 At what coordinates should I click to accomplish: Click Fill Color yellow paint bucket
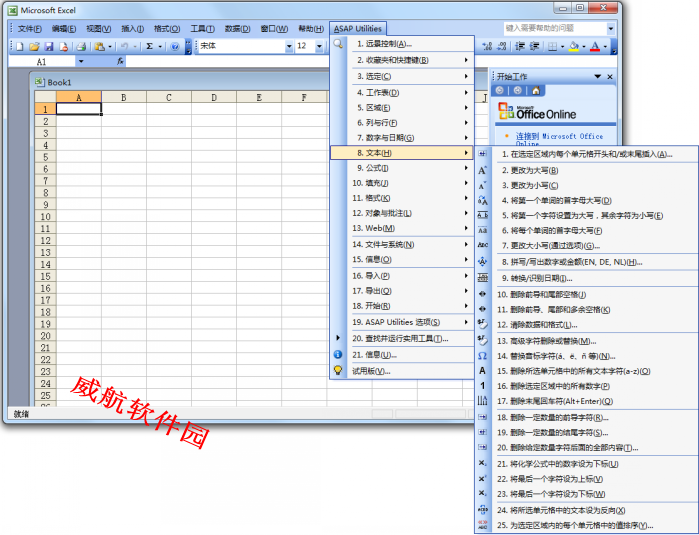[x=574, y=46]
